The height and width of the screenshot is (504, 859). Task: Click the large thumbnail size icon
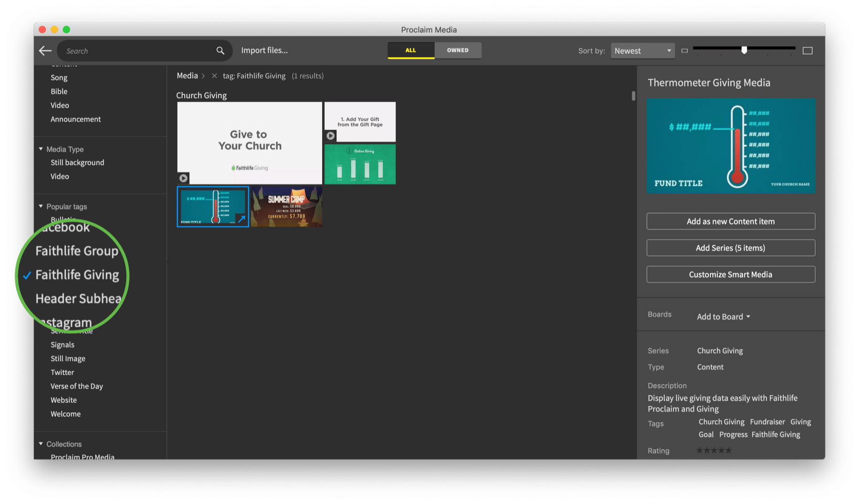pyautogui.click(x=807, y=51)
